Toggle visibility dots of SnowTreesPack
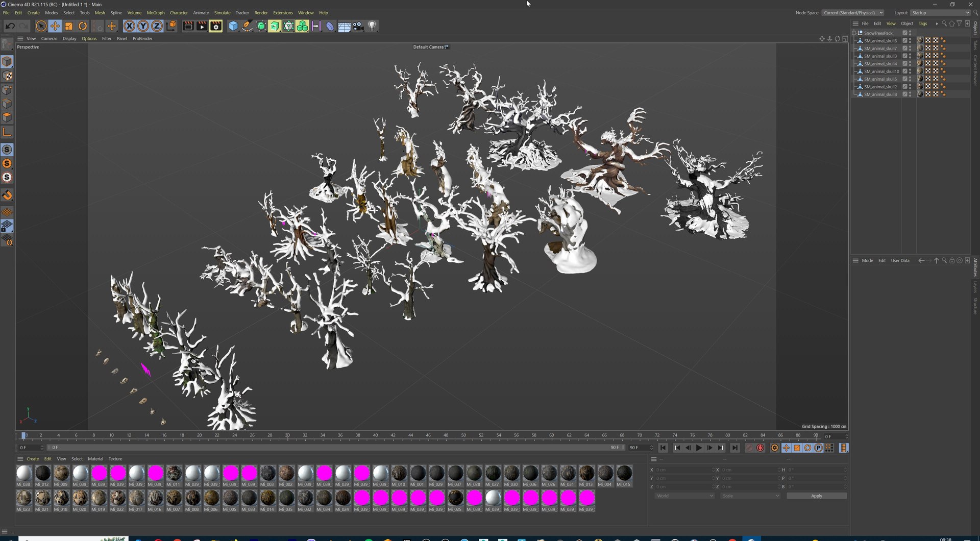Viewport: 980px width, 541px height. 910,33
